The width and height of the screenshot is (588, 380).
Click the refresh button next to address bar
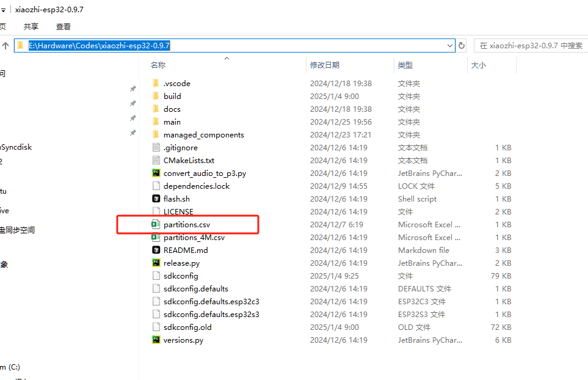click(x=462, y=46)
